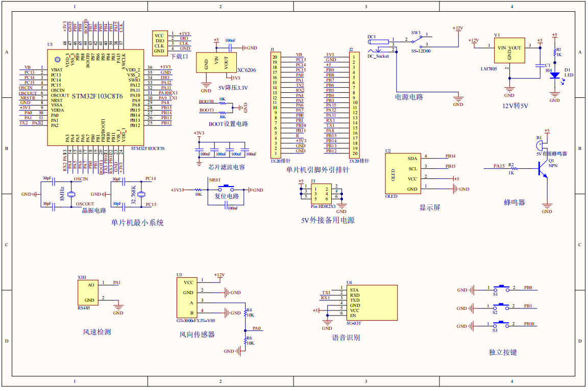Click the XC6206 voltage regulator symbol
This screenshot has width=588, height=391.
(x=216, y=63)
